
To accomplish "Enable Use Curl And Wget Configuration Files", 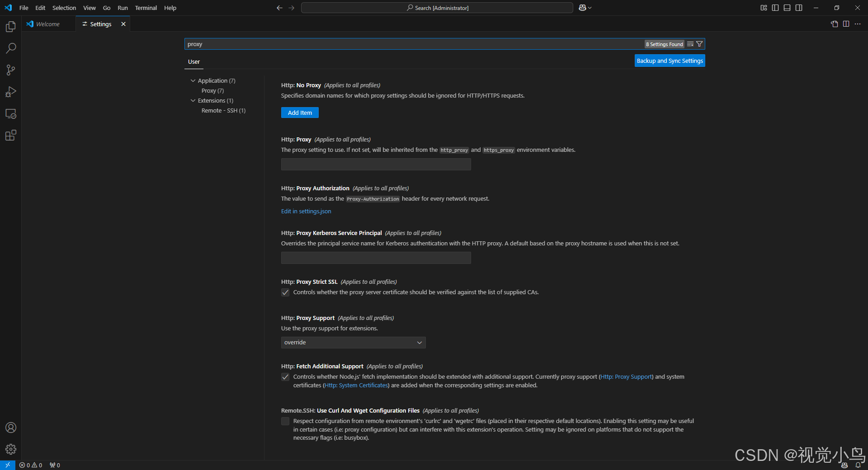I will pyautogui.click(x=285, y=421).
